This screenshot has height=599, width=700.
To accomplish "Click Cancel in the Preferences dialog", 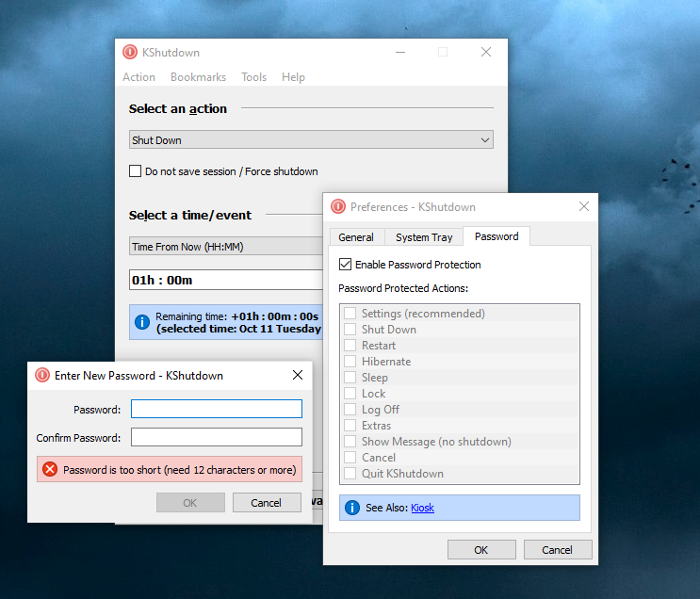I will [x=558, y=549].
